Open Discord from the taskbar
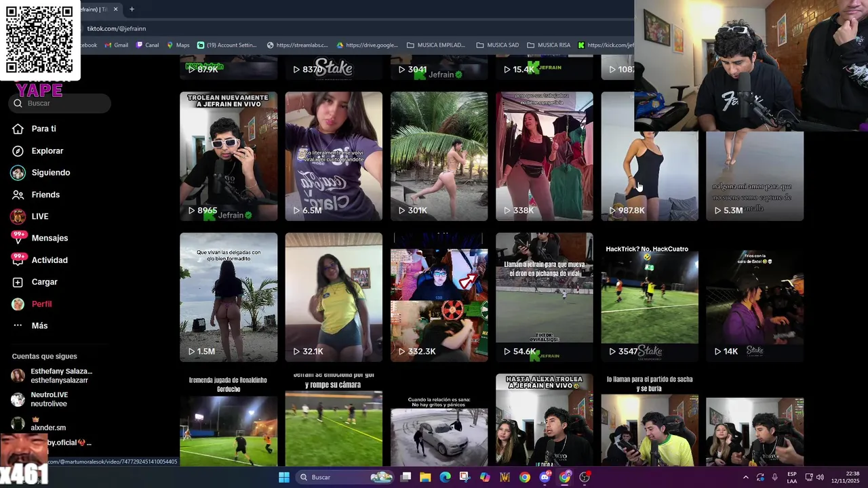Screen dimensions: 868x488 coord(545,477)
